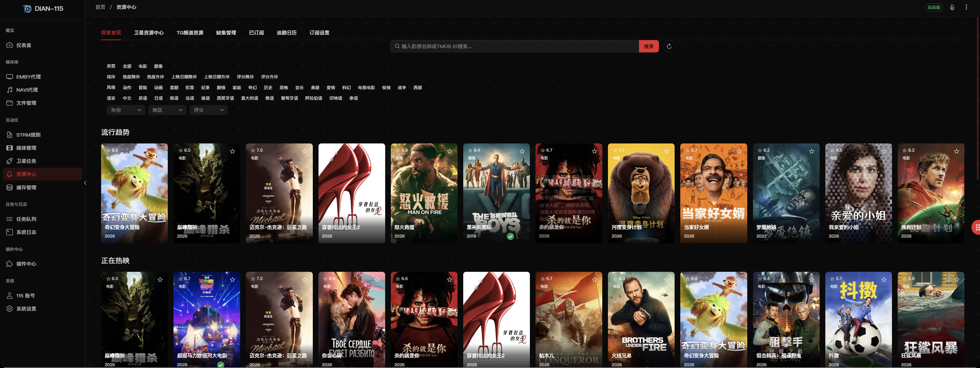Open the 已订阅 tab
Viewport: 980px width, 368px height.
(x=256, y=33)
